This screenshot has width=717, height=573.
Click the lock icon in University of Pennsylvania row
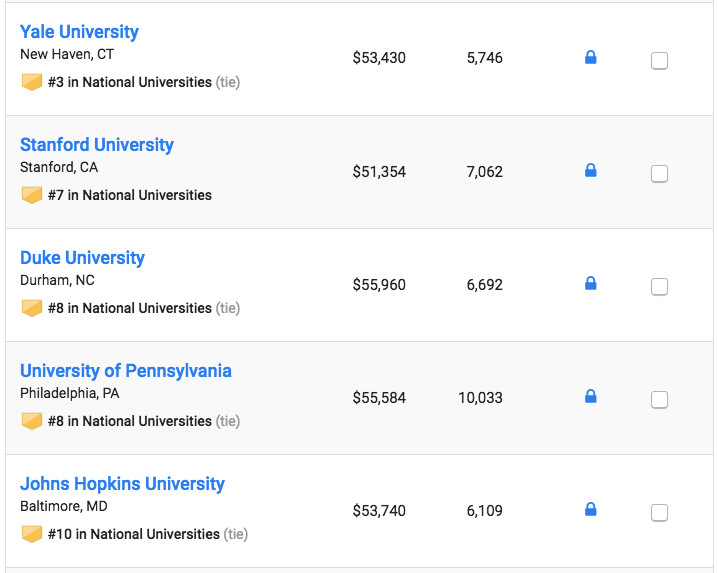pyautogui.click(x=590, y=397)
